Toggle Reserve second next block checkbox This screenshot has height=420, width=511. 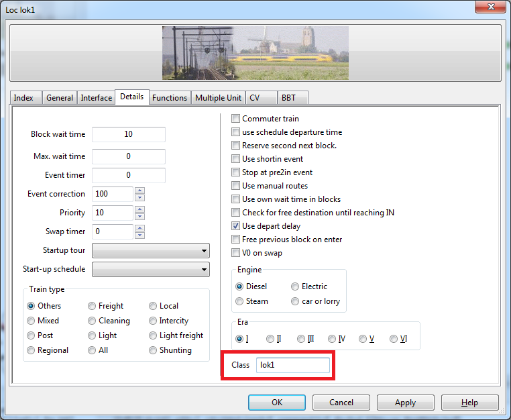tap(236, 146)
